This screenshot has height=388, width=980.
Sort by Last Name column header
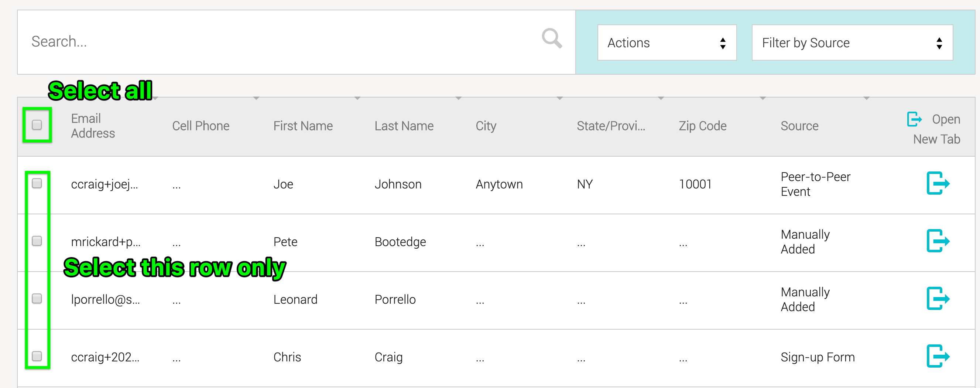pyautogui.click(x=404, y=126)
